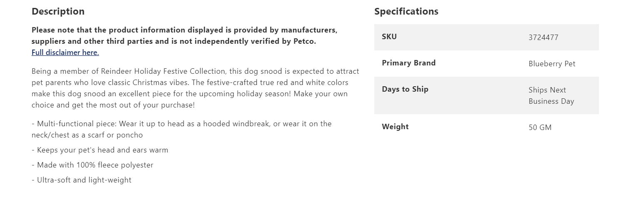Click the 50 GM weight value

click(540, 127)
